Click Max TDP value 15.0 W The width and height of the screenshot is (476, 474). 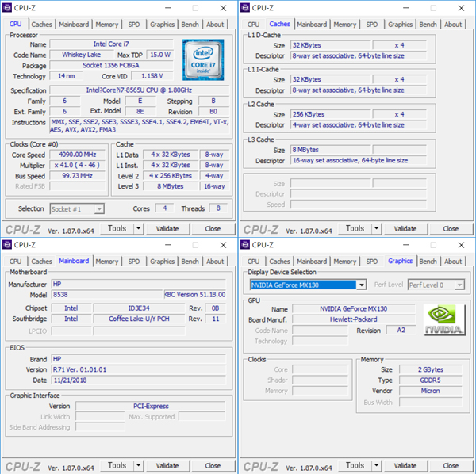point(160,55)
